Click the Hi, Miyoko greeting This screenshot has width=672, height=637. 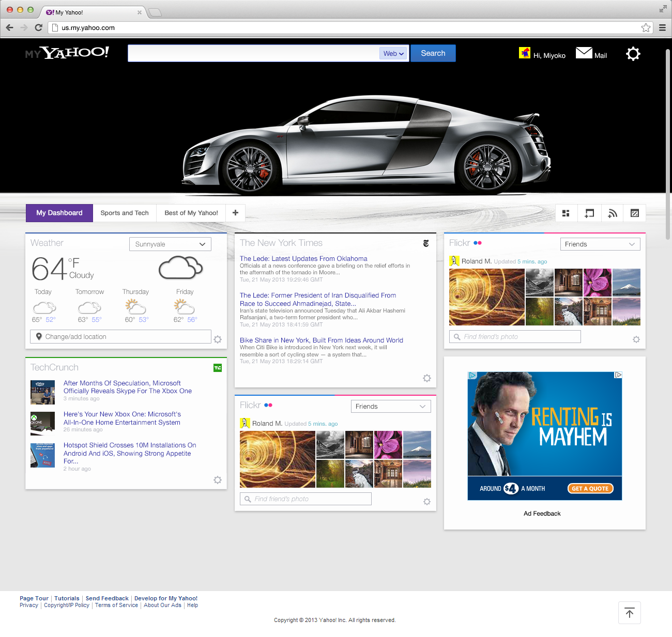coord(549,55)
